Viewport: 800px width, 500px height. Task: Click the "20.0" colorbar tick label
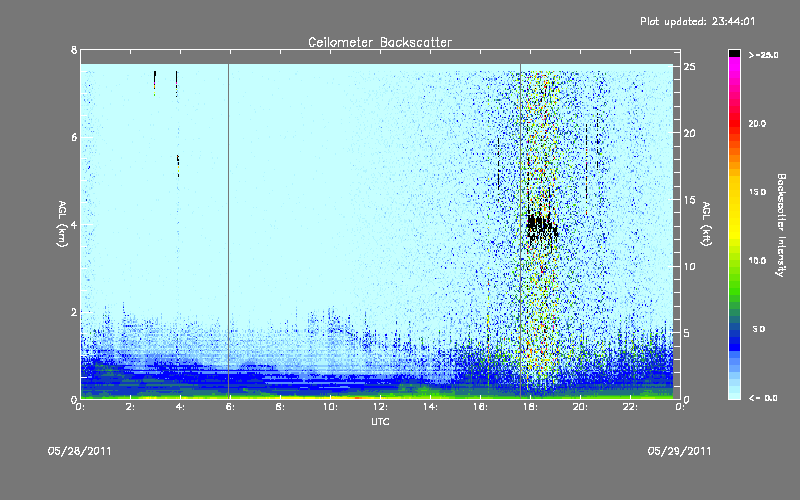coord(757,123)
